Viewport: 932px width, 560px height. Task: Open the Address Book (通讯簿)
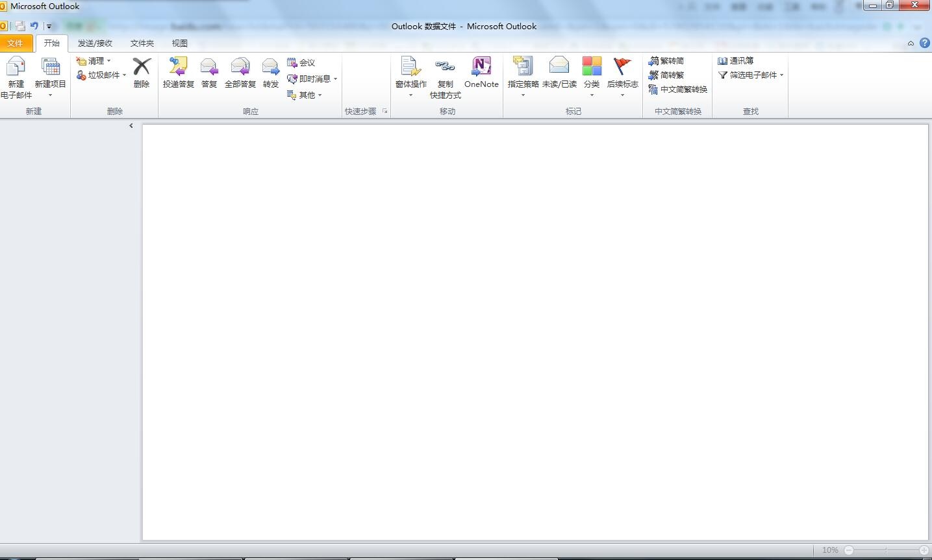[x=736, y=61]
